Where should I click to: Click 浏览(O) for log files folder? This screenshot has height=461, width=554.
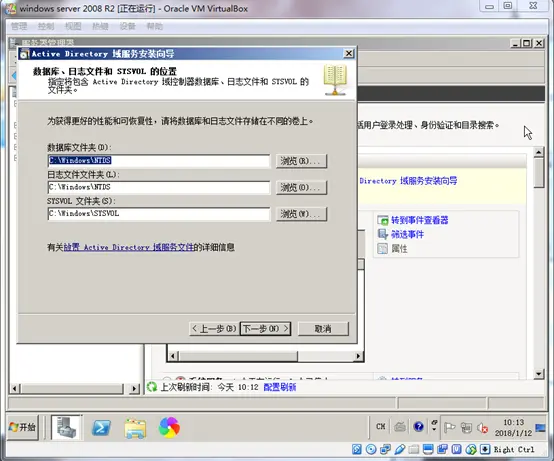point(301,188)
